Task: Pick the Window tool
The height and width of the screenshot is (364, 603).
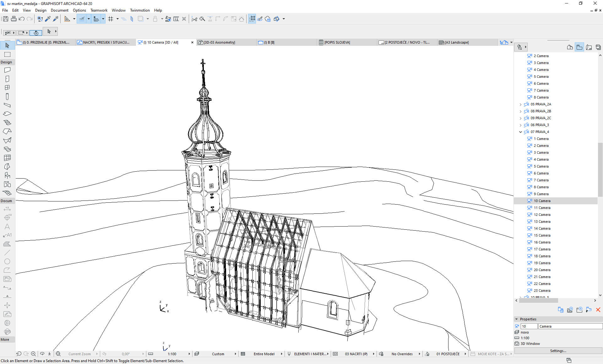Action: pos(7,88)
